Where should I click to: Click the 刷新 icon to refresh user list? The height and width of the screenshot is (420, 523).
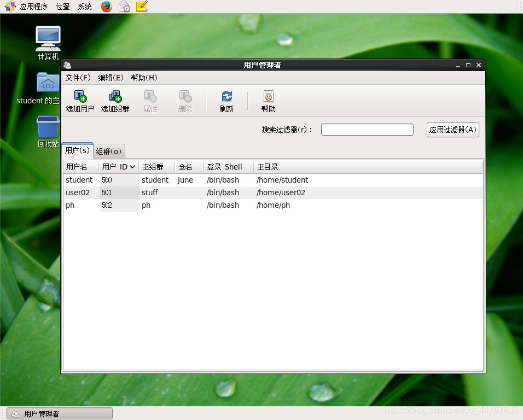click(226, 101)
